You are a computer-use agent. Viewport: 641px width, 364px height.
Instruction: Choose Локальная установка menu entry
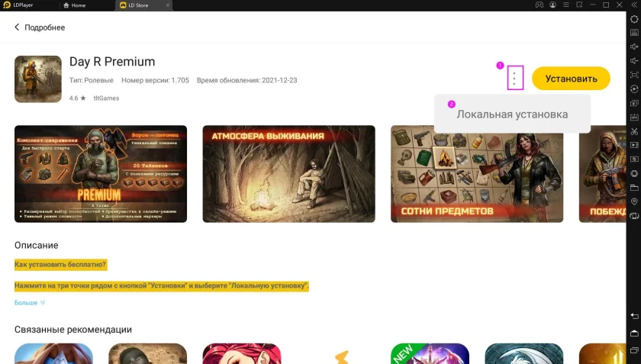(512, 114)
